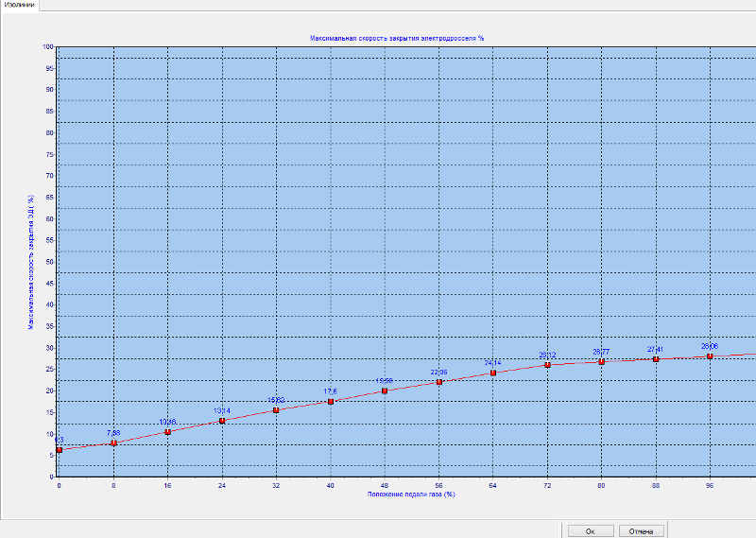Select the curve point at pedal position 8
The width and height of the screenshot is (756, 538).
pyautogui.click(x=113, y=443)
